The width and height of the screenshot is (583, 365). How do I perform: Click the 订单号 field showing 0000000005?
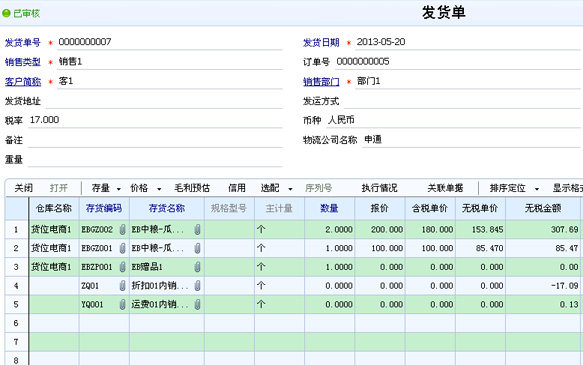(x=457, y=62)
